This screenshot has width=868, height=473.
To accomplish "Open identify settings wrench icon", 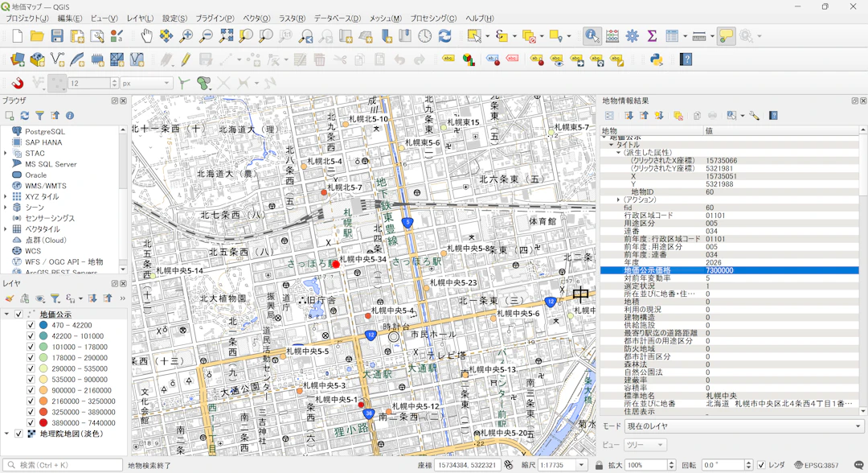I will coord(754,115).
